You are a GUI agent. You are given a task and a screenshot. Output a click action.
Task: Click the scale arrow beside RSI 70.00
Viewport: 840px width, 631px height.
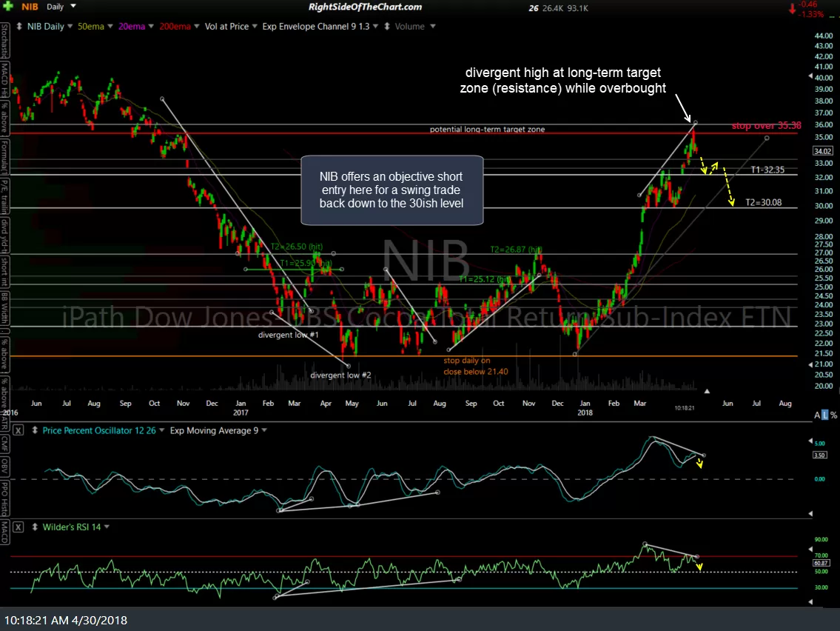pyautogui.click(x=810, y=550)
